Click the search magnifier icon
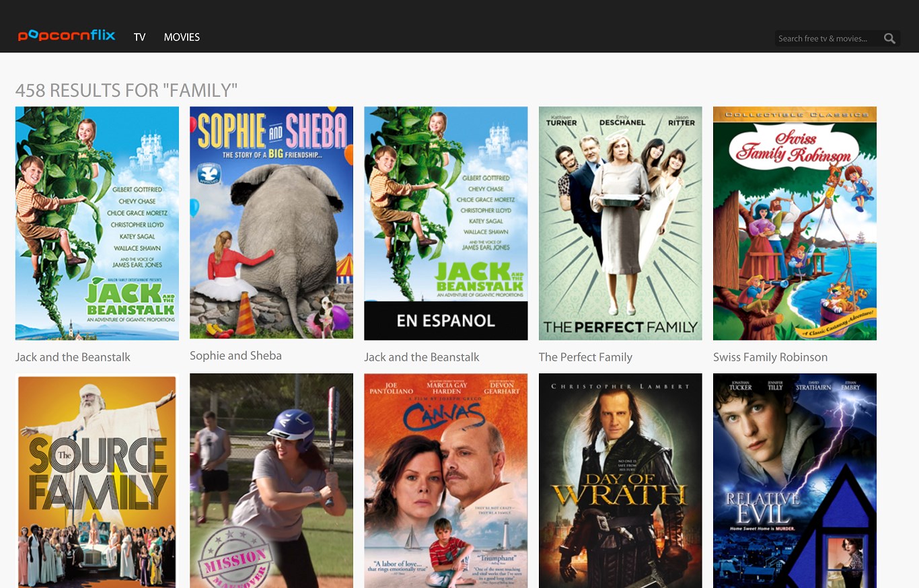Screen dimensions: 919x588 [889, 38]
